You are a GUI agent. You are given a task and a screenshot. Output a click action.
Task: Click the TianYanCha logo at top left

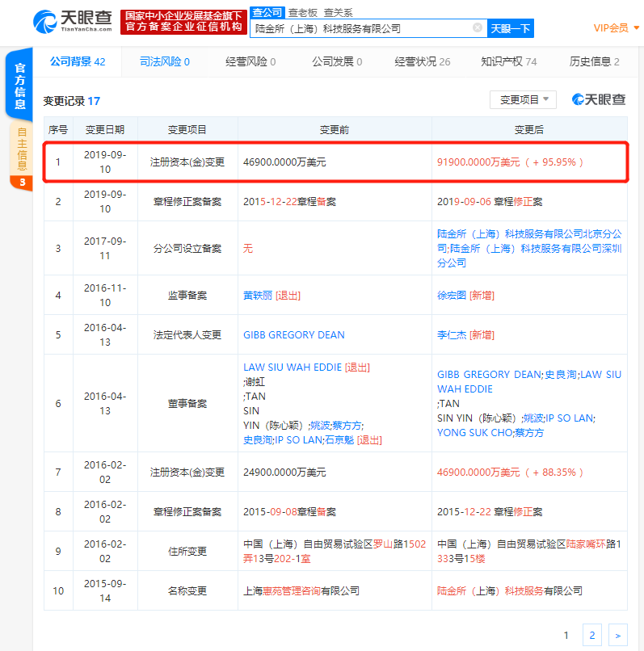pos(74,22)
